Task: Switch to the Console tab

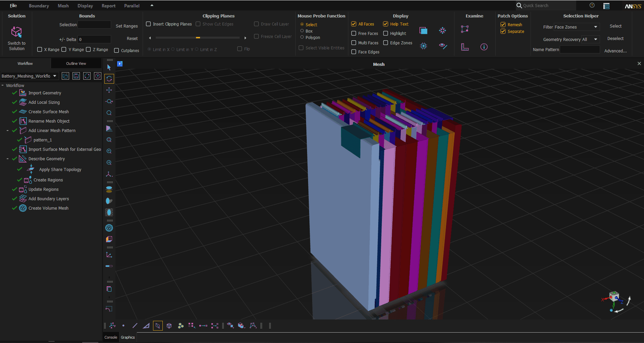Action: (110, 337)
